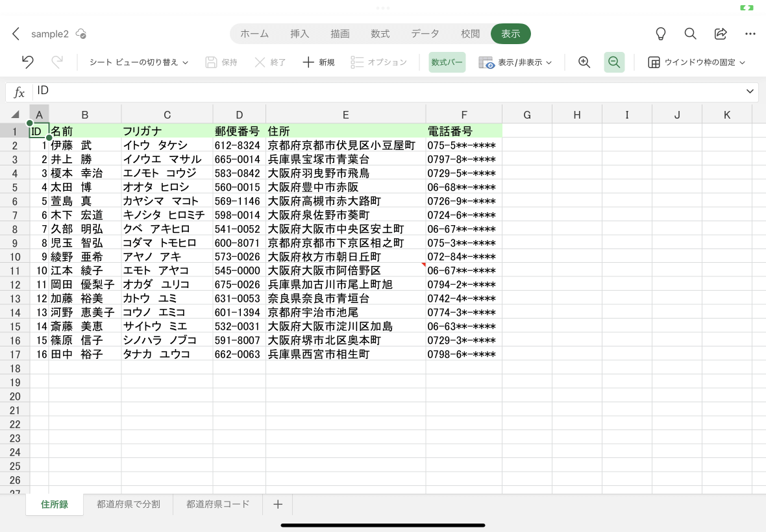
Task: Toggle the 数式バー formula bar button
Action: (447, 62)
